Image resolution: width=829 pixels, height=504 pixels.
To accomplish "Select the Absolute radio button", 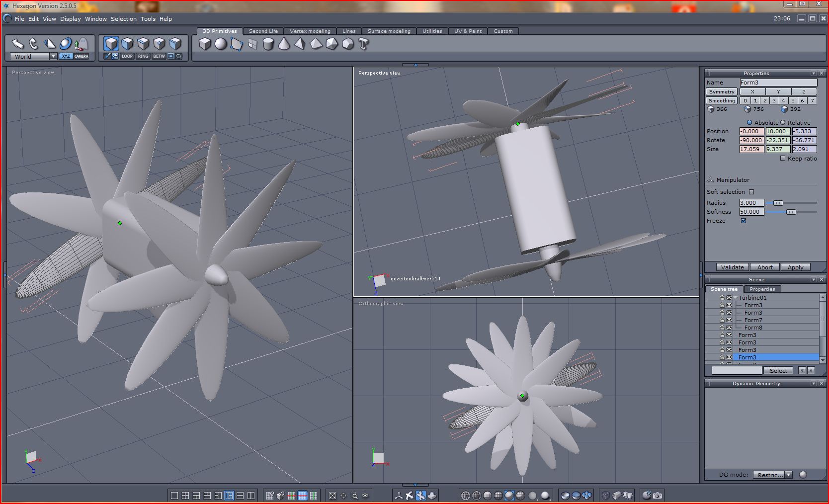I will [x=749, y=123].
